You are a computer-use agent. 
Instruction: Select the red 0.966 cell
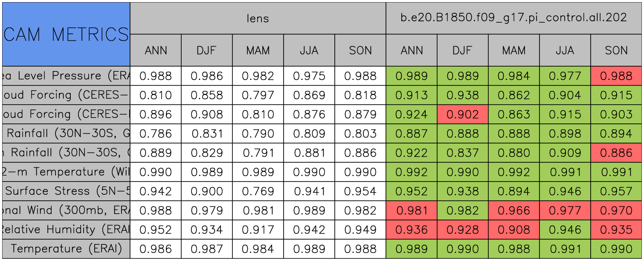click(513, 211)
